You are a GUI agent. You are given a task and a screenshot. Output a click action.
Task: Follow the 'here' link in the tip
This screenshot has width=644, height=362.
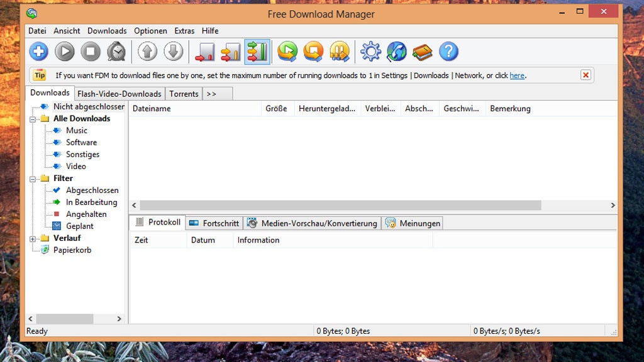(x=517, y=75)
